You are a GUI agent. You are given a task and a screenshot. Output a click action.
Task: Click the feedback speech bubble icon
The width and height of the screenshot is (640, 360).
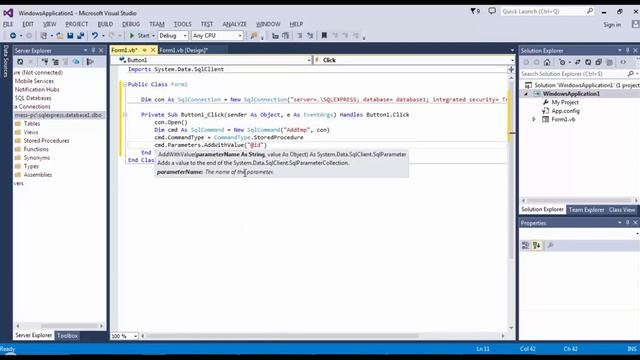tap(492, 11)
